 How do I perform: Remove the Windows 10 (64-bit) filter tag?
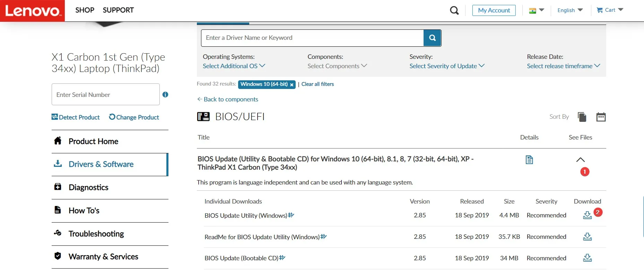[292, 84]
